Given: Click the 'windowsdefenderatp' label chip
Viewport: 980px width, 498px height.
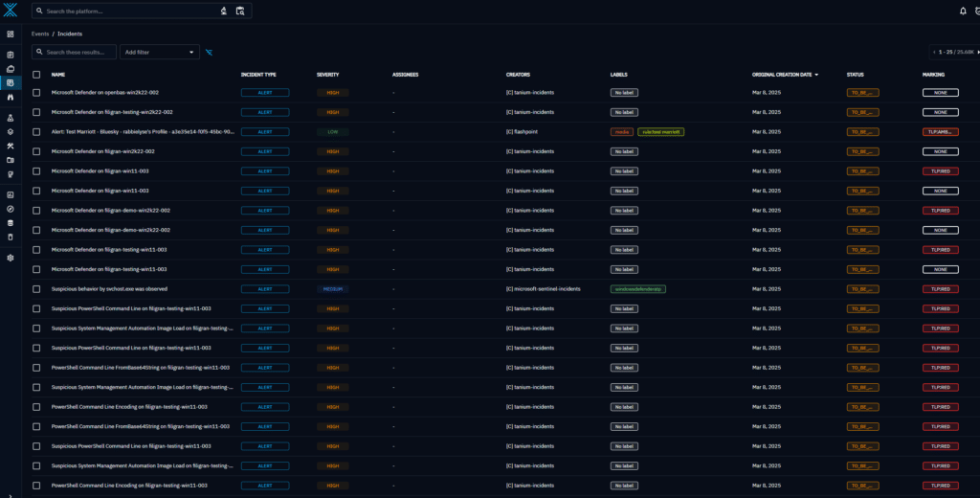Looking at the screenshot, I should point(638,288).
